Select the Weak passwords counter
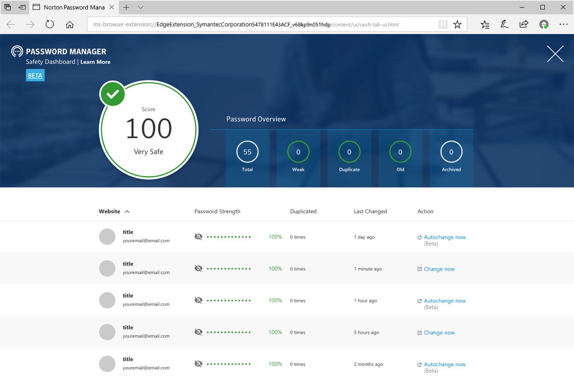This screenshot has width=574, height=392. coord(298,152)
